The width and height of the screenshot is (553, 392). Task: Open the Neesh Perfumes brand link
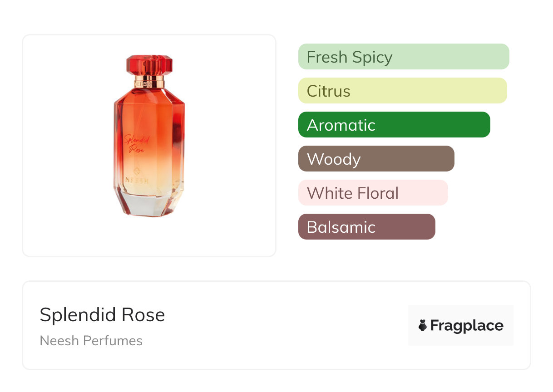(91, 341)
